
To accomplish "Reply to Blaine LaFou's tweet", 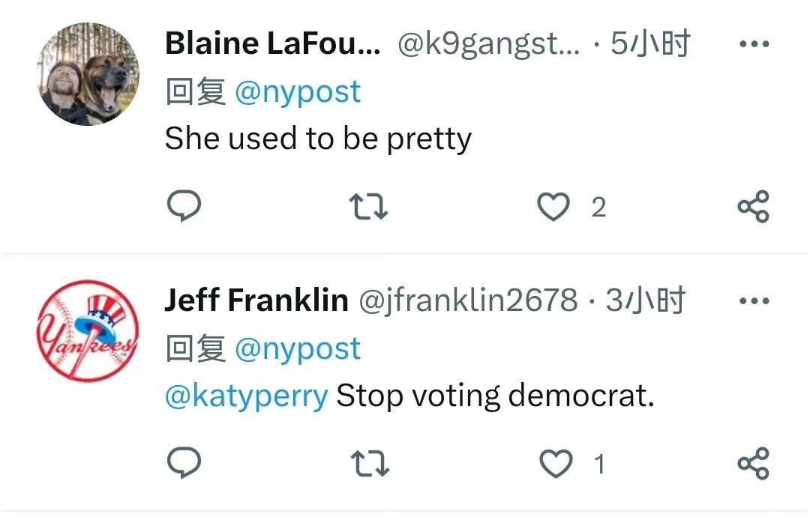I will [x=184, y=206].
